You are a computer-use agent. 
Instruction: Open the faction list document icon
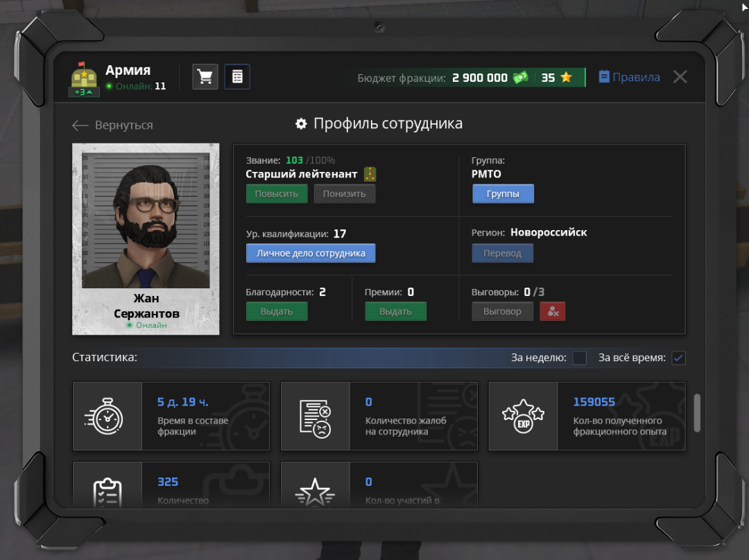(x=237, y=76)
